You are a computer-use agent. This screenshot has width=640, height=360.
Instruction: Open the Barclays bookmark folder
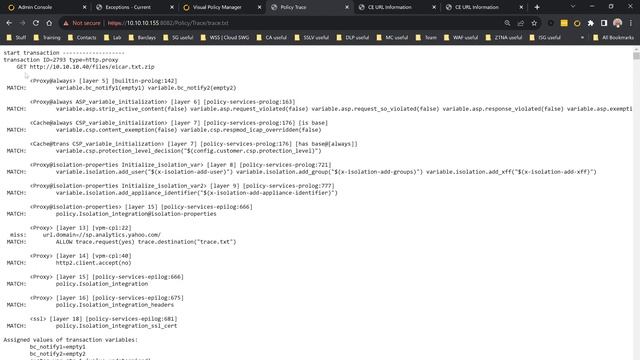tap(142, 38)
